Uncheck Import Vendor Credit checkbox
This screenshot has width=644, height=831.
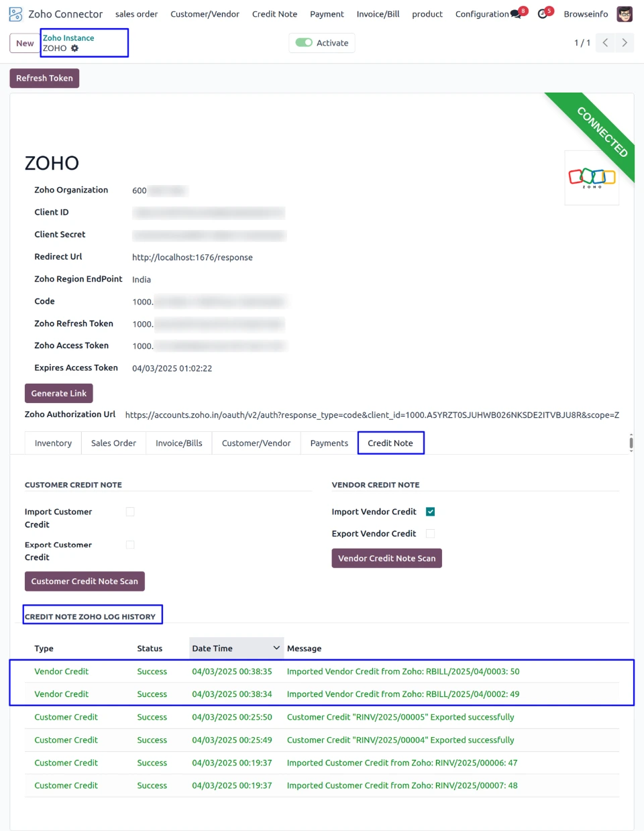(431, 512)
